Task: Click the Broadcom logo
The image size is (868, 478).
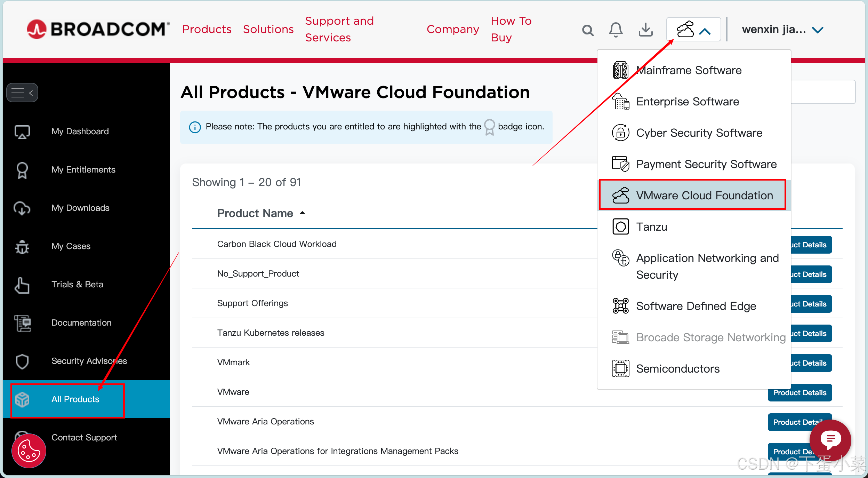Action: click(x=98, y=29)
